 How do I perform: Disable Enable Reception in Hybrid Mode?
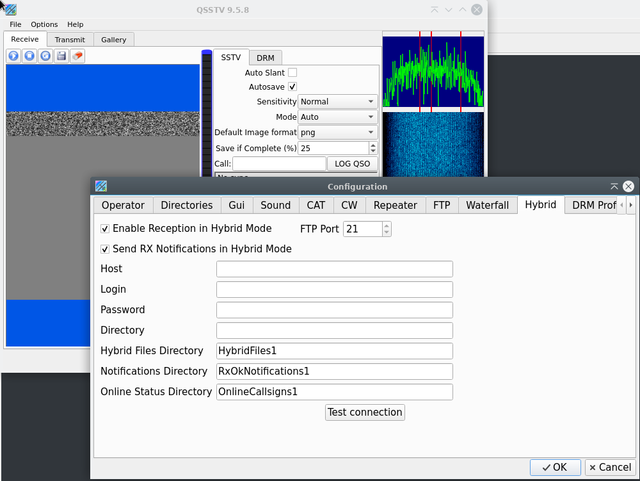[x=106, y=229]
